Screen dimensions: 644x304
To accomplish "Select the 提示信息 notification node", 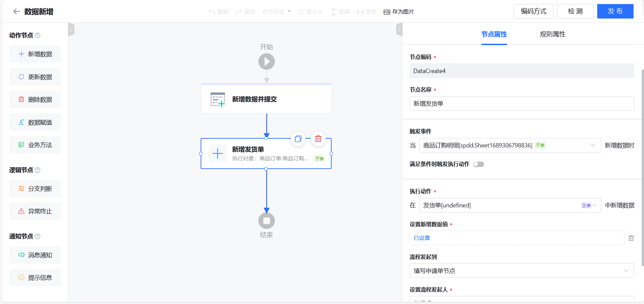I will point(35,277).
